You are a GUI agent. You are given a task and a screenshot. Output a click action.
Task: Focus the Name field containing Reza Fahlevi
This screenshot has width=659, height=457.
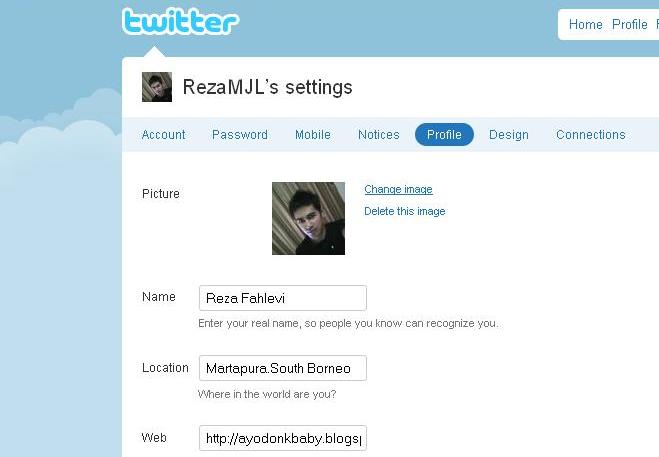pyautogui.click(x=283, y=298)
